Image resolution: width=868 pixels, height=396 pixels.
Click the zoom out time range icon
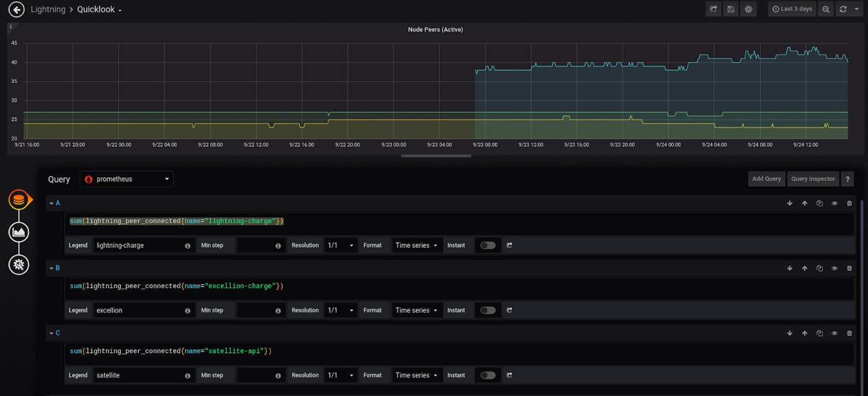pyautogui.click(x=825, y=9)
